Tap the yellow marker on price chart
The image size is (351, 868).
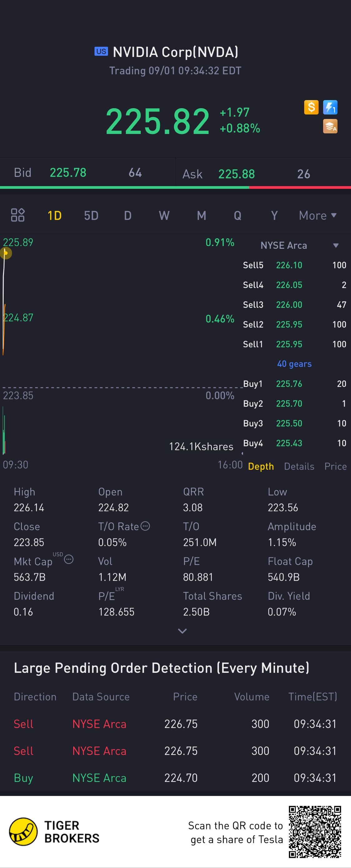tap(6, 253)
